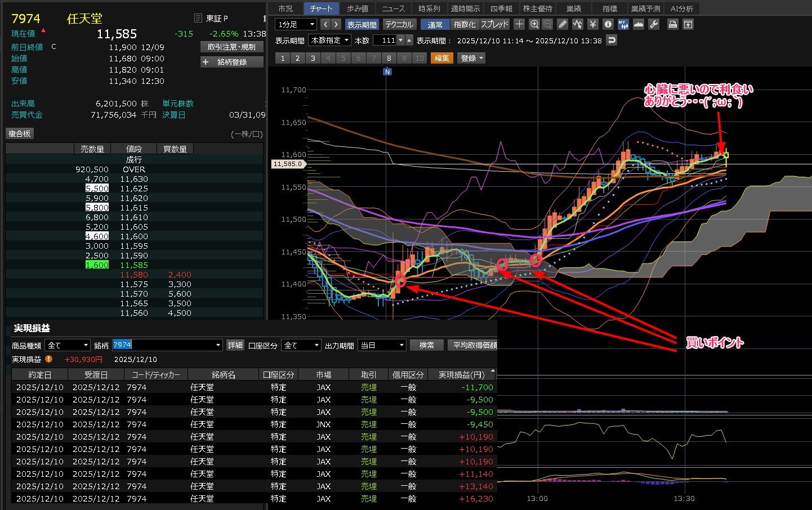Click the zoom in magnifier icon

pyautogui.click(x=534, y=24)
